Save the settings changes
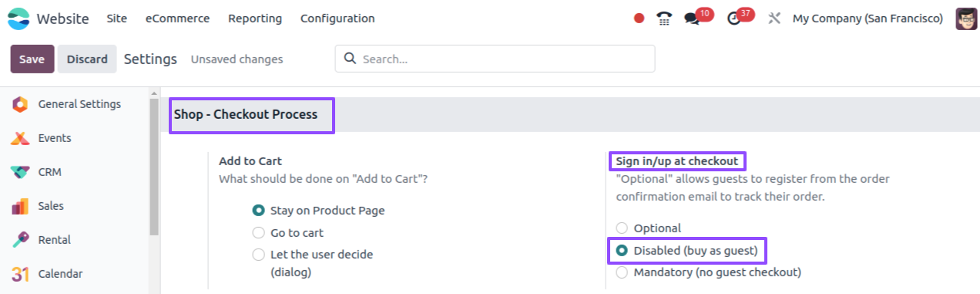Viewport: 980px width, 294px height. 32,59
